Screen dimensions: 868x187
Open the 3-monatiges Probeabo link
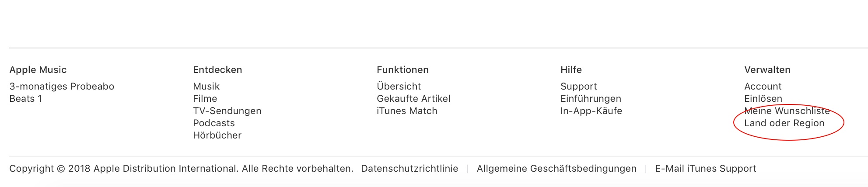coord(62,87)
